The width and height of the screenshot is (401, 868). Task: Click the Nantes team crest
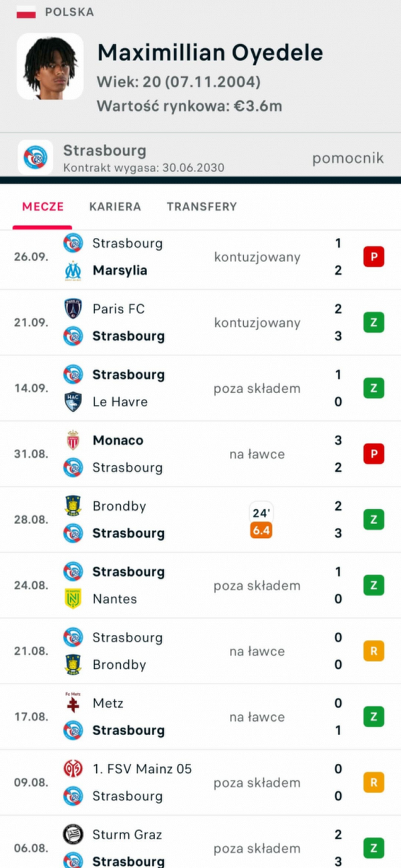coord(73,599)
